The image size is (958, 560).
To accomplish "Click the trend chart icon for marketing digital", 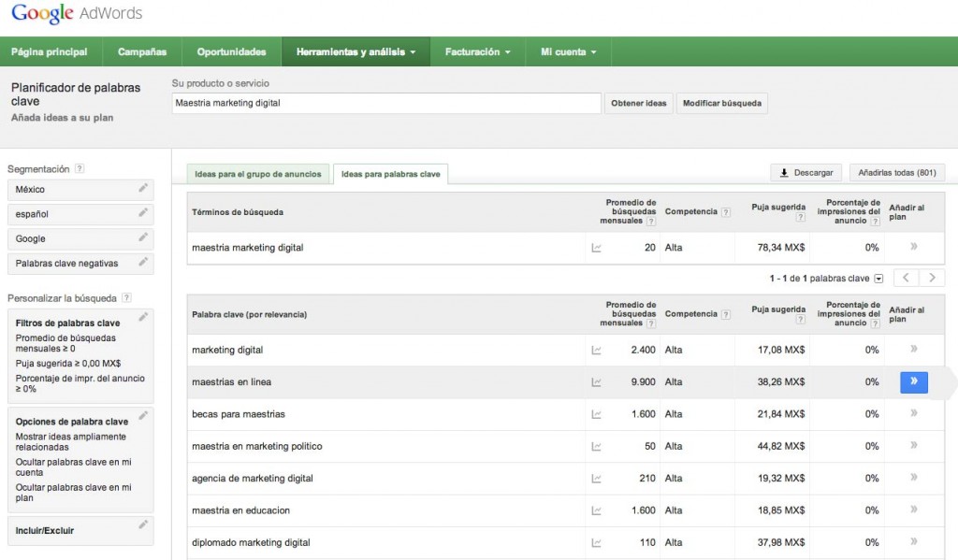I will 596,351.
